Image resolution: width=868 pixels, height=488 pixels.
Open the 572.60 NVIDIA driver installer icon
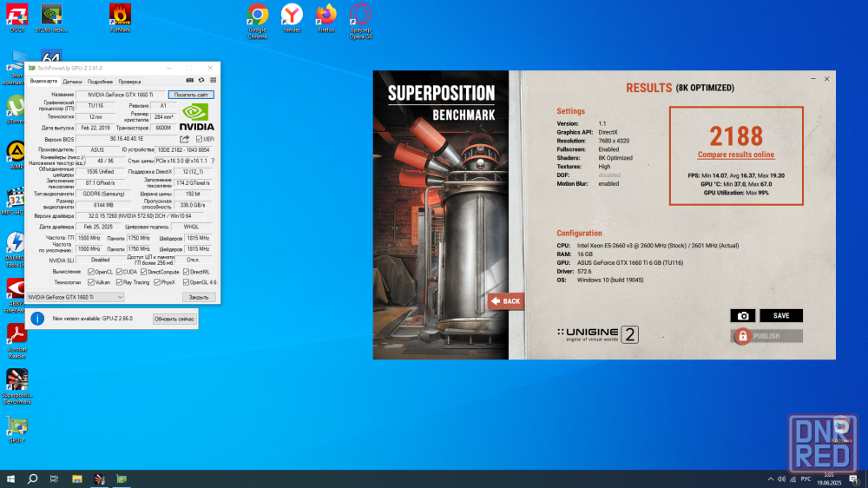click(x=51, y=18)
